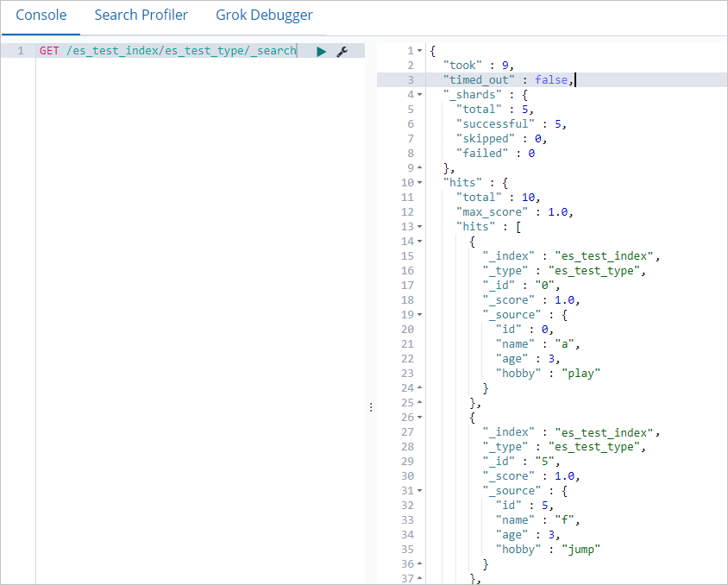Viewport: 728px width, 585px height.
Task: Open the wrench settings menu icon
Action: (342, 52)
